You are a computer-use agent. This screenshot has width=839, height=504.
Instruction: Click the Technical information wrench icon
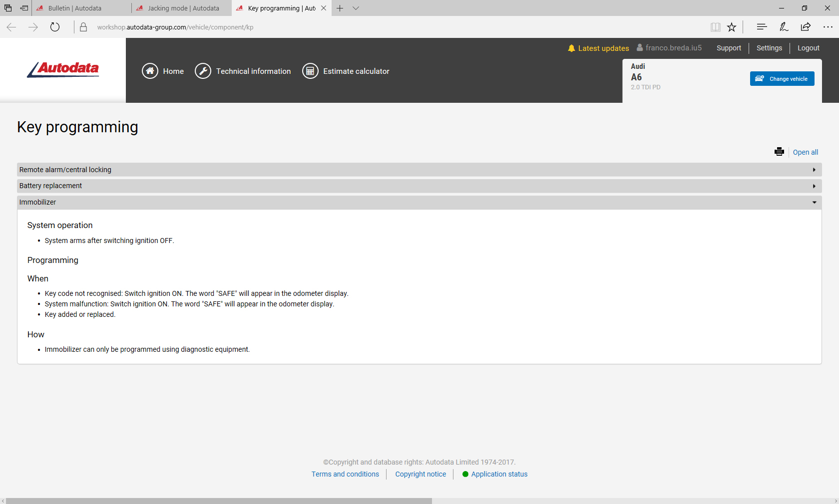[203, 71]
